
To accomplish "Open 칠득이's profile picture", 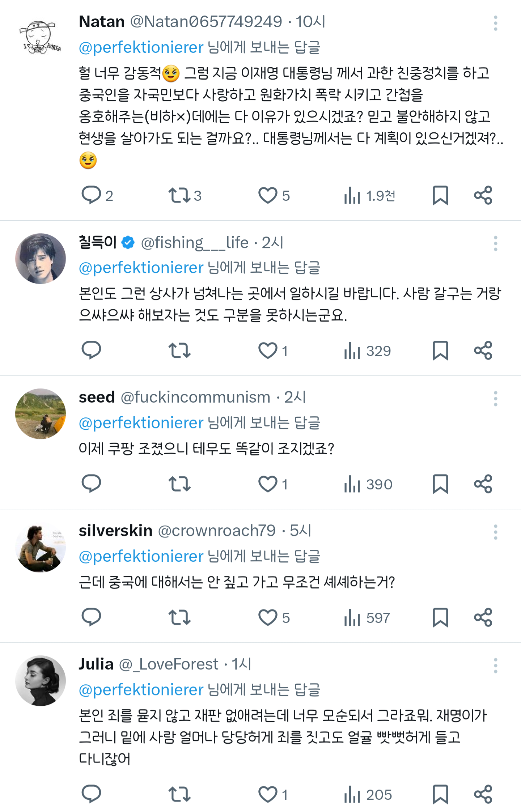I will (x=41, y=259).
